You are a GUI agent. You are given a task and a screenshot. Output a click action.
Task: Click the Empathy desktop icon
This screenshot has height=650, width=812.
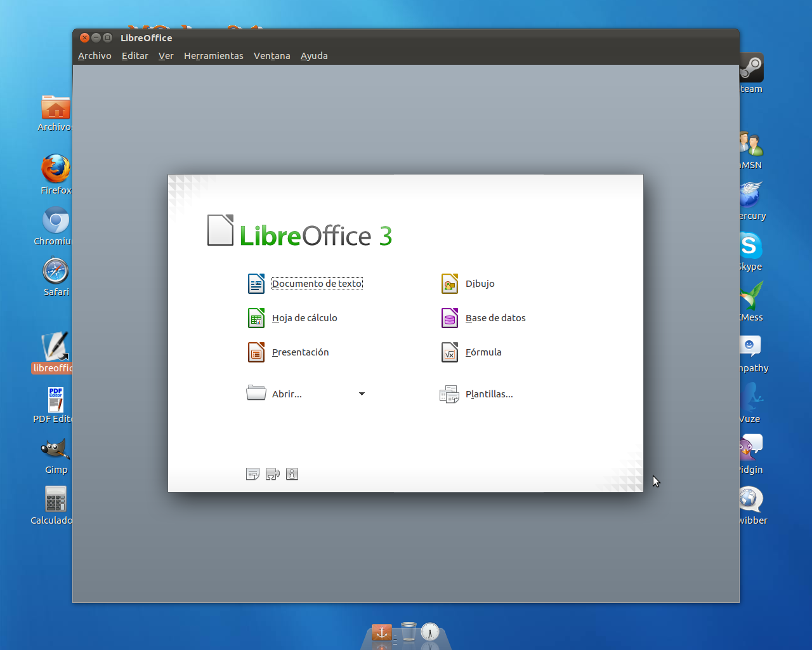click(751, 346)
